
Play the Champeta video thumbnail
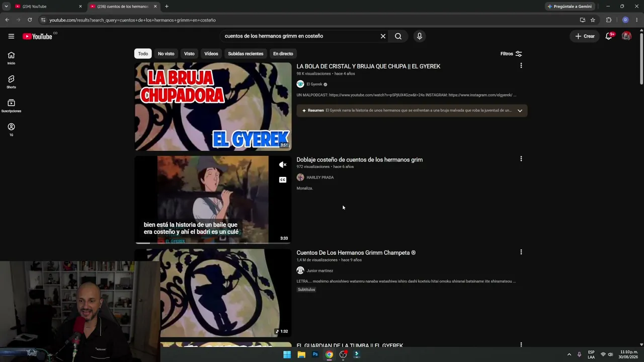tap(213, 293)
